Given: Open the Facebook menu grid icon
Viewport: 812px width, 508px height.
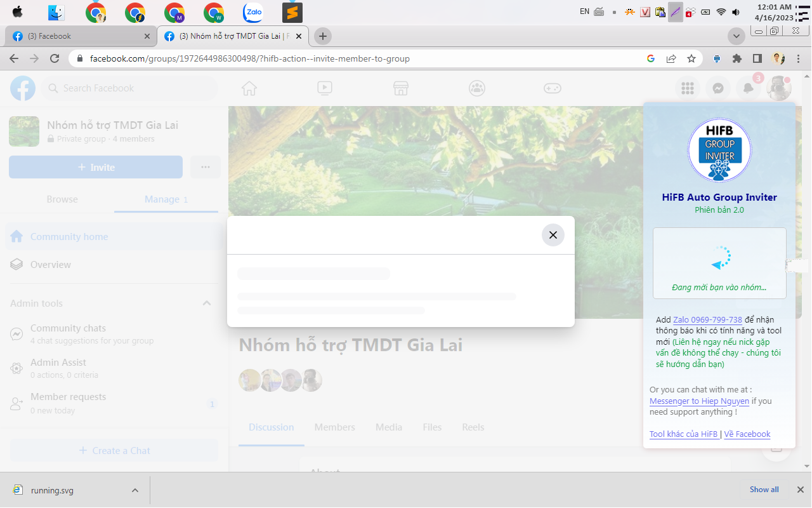Looking at the screenshot, I should click(x=688, y=88).
